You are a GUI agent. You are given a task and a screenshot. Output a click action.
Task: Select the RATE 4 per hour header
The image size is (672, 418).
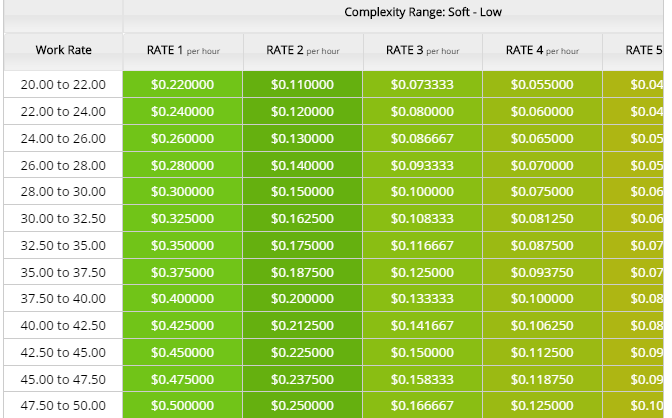tap(542, 51)
